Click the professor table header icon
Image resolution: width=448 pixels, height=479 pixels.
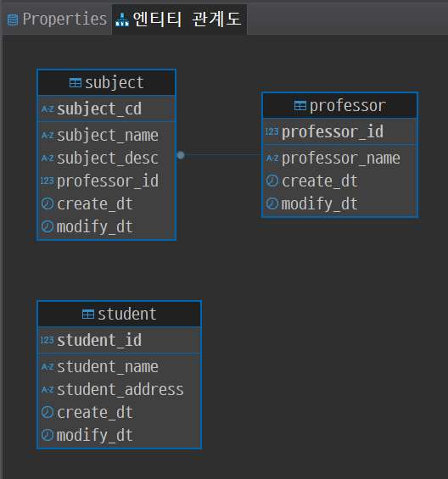point(300,106)
